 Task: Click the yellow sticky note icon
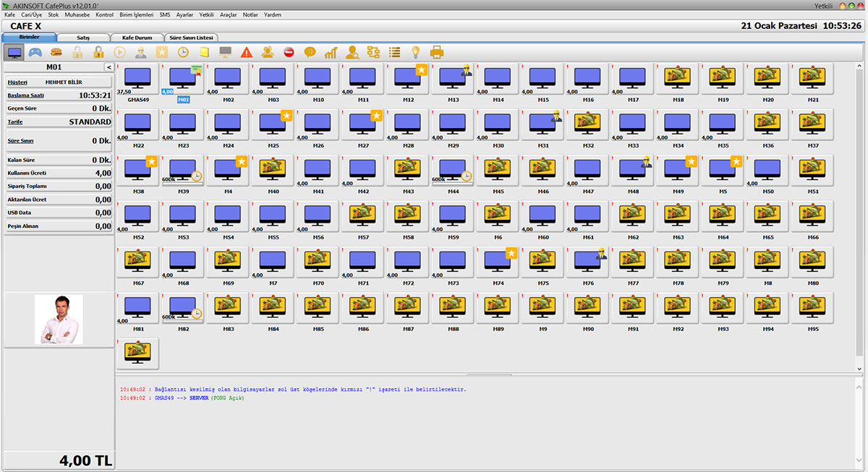click(205, 52)
